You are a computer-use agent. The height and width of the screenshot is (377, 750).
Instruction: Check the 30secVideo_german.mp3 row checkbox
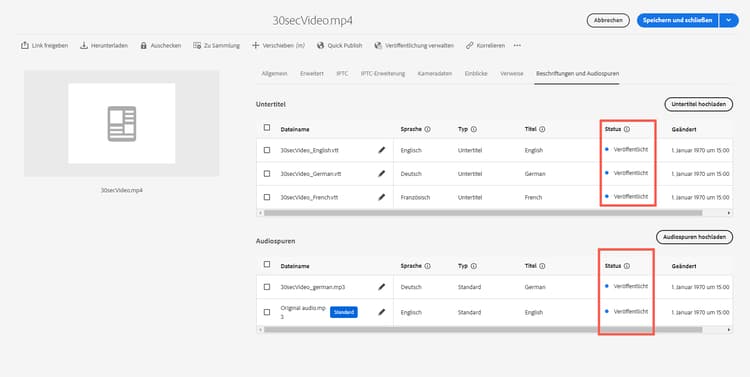[267, 287]
